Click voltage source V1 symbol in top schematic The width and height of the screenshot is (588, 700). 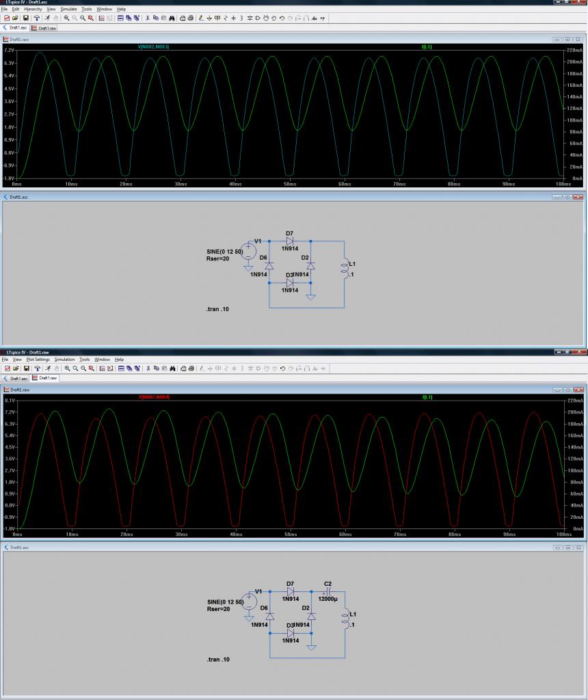tap(248, 251)
